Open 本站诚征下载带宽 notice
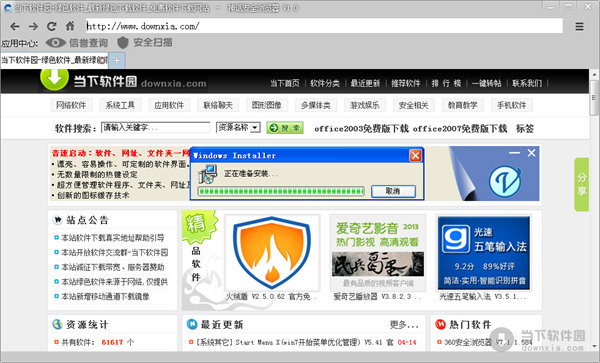This screenshot has height=363, width=600. (x=112, y=267)
